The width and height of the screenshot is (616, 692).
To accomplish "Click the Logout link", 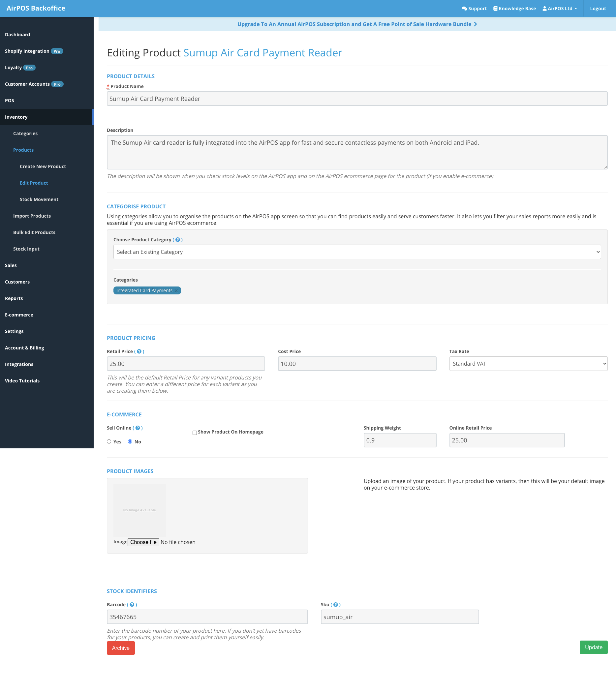I will click(x=598, y=9).
